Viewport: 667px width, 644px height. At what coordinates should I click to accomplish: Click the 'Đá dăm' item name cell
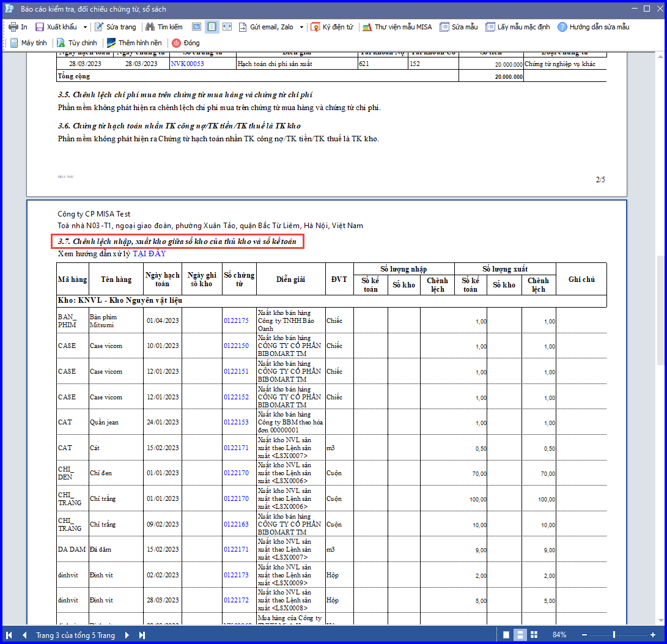tap(116, 549)
